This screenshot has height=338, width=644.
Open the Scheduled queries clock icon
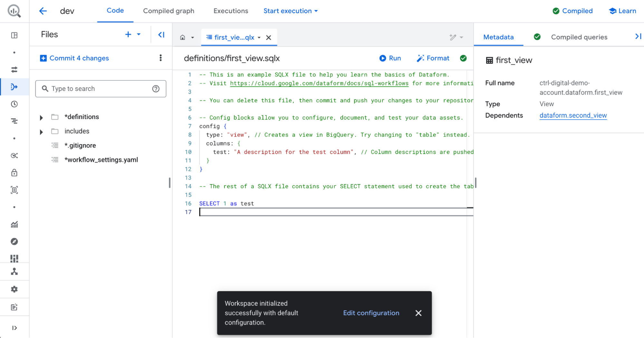(14, 104)
